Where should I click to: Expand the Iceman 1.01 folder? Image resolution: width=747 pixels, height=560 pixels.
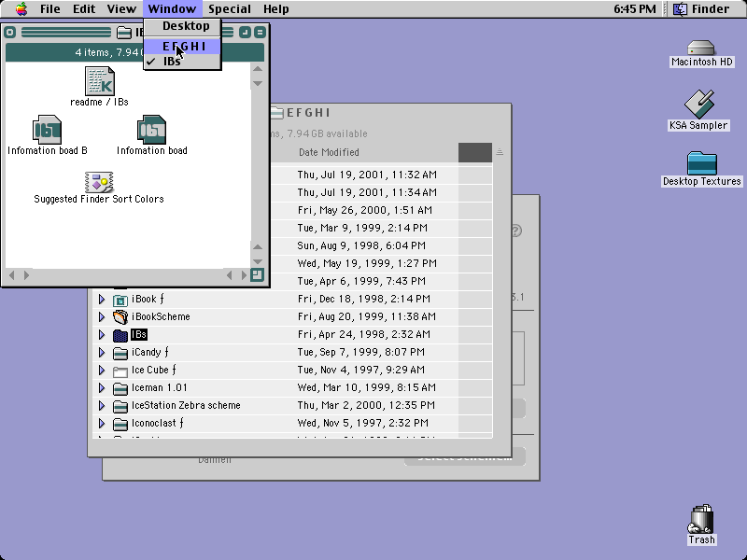[102, 388]
